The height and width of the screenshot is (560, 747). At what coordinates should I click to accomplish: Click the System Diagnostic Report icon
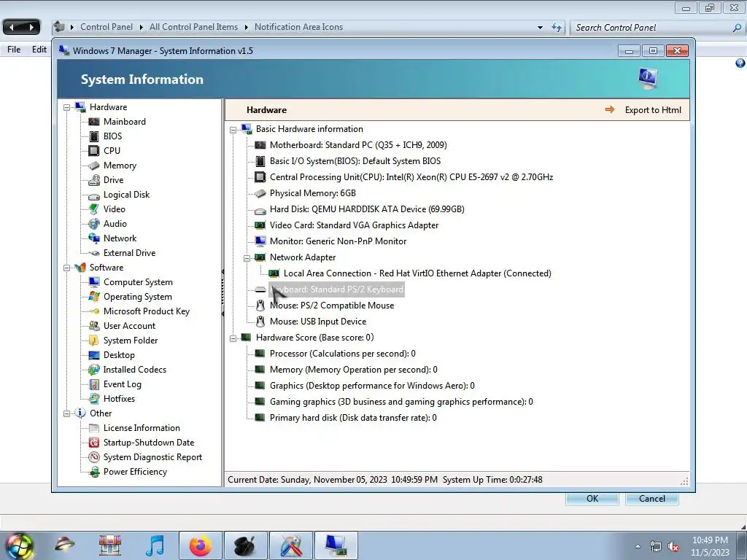(94, 458)
